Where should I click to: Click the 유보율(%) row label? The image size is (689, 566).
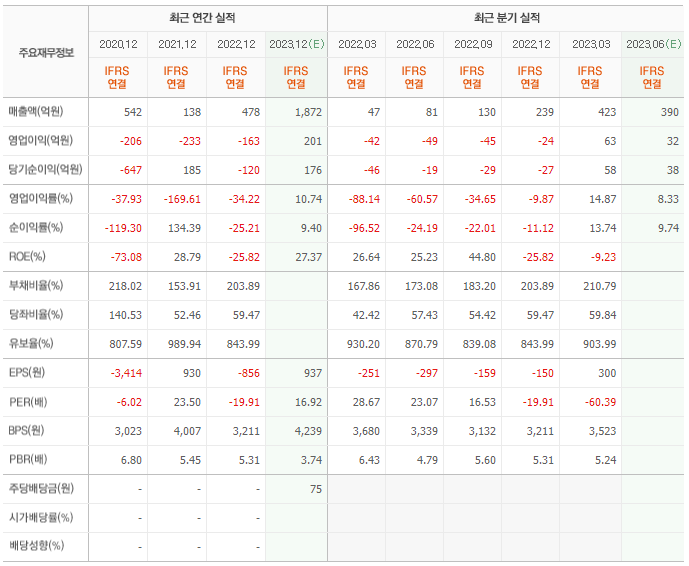pyautogui.click(x=31, y=344)
